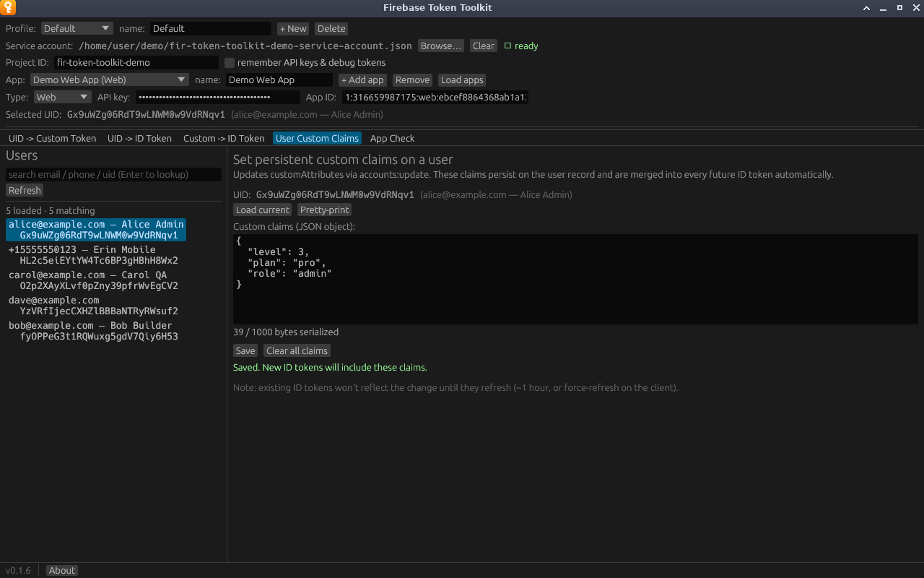This screenshot has width=924, height=578.
Task: Open the UID -> ID Token tab
Action: (x=139, y=139)
